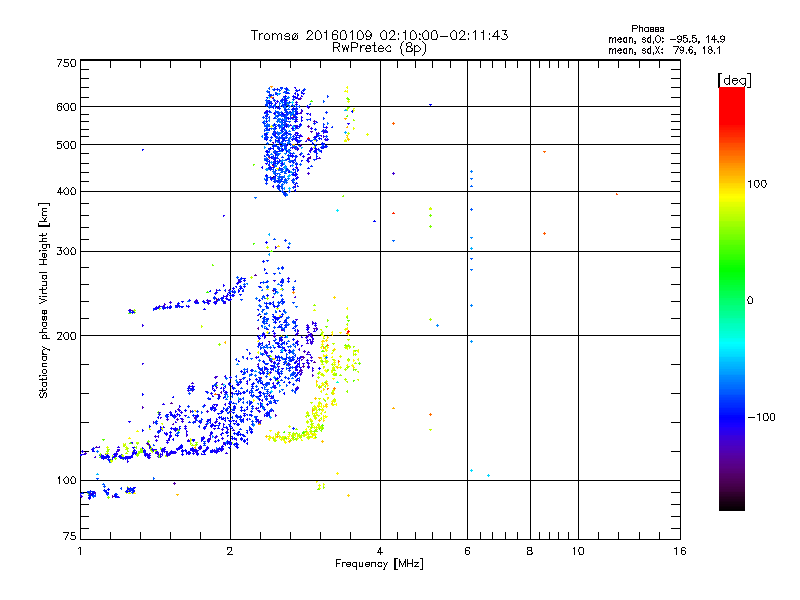Click the colorbar tick label 100
This screenshot has width=800, height=600.
point(757,184)
